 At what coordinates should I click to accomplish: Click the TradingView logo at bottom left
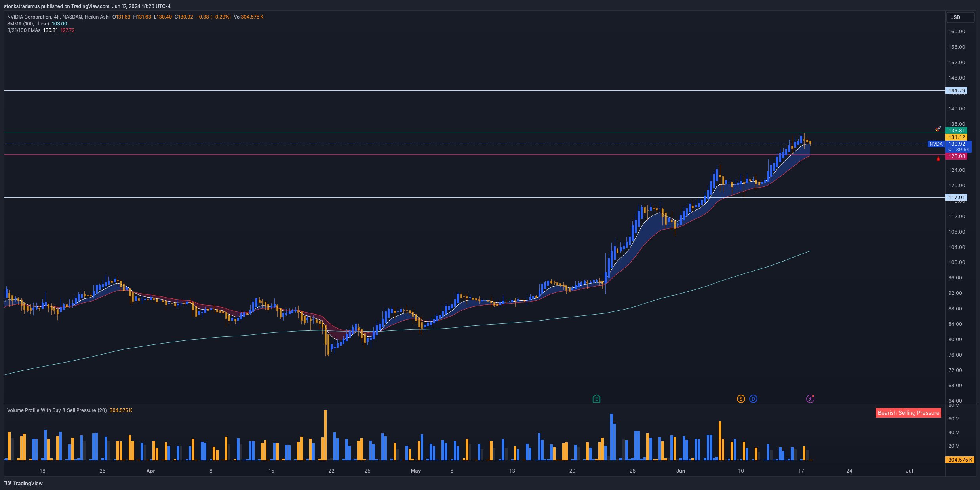click(23, 483)
